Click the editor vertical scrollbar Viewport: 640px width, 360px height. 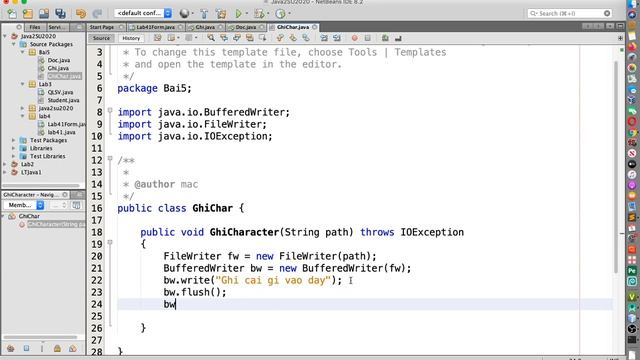(616, 168)
